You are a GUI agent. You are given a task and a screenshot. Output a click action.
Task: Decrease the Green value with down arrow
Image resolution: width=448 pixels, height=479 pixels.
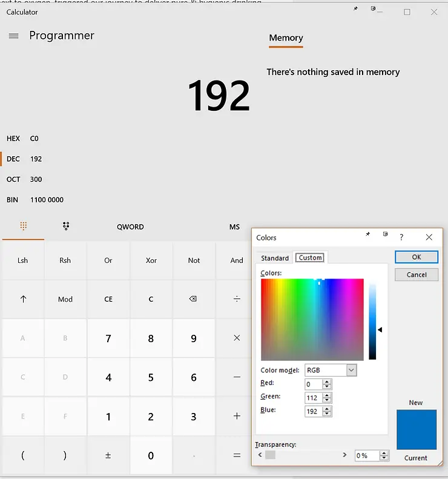(327, 400)
